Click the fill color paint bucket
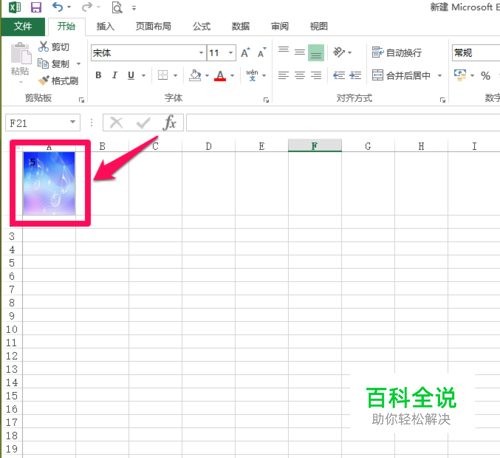The width and height of the screenshot is (500, 458). click(195, 75)
